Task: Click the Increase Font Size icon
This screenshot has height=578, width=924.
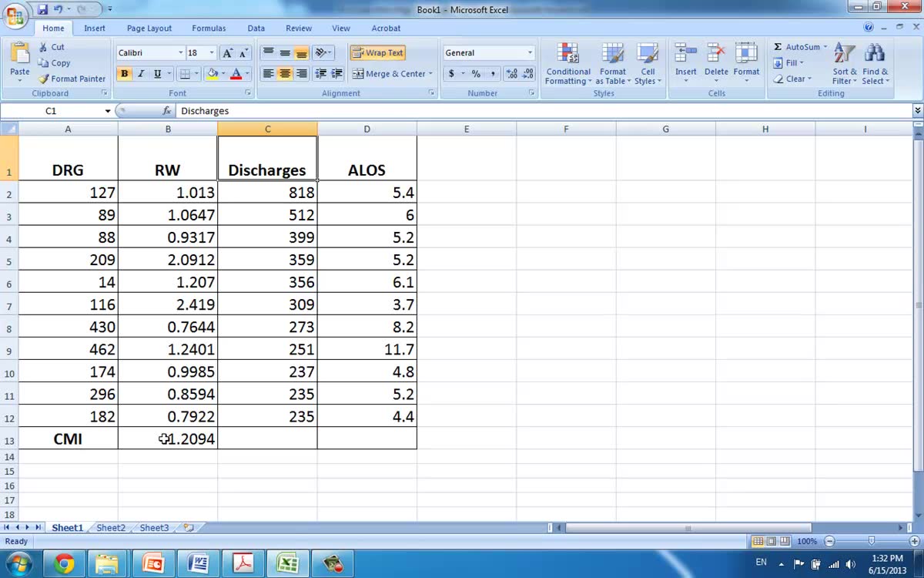Action: pyautogui.click(x=227, y=53)
